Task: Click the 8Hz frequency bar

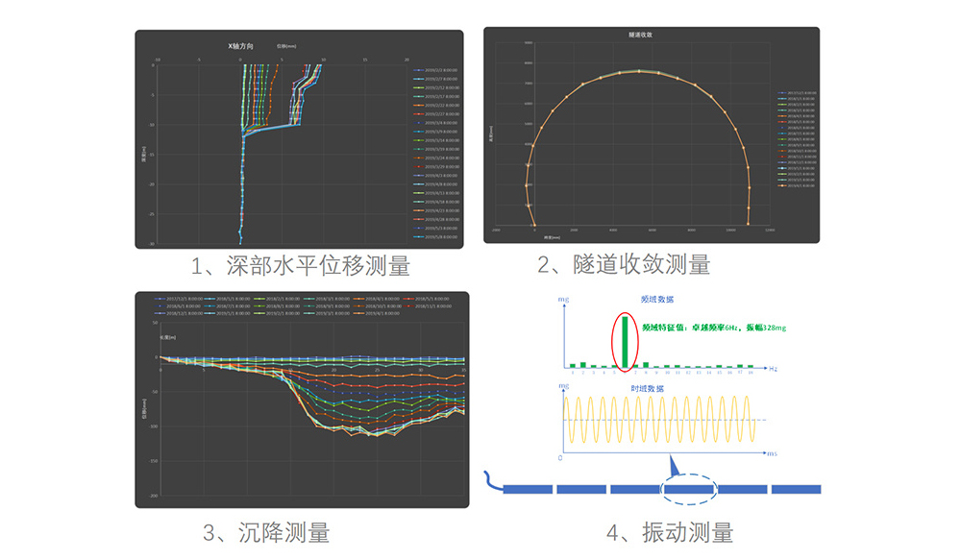Action: [646, 365]
